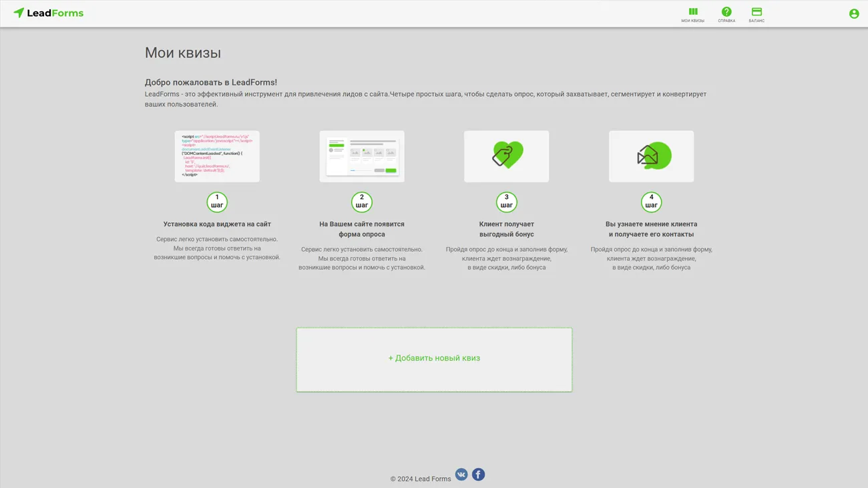
Task: Click the heart bonus tag image
Action: pos(507,156)
